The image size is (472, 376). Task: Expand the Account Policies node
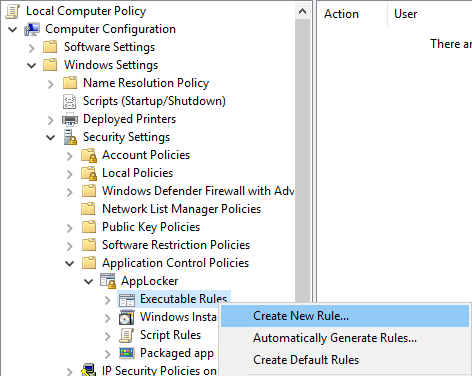point(70,156)
